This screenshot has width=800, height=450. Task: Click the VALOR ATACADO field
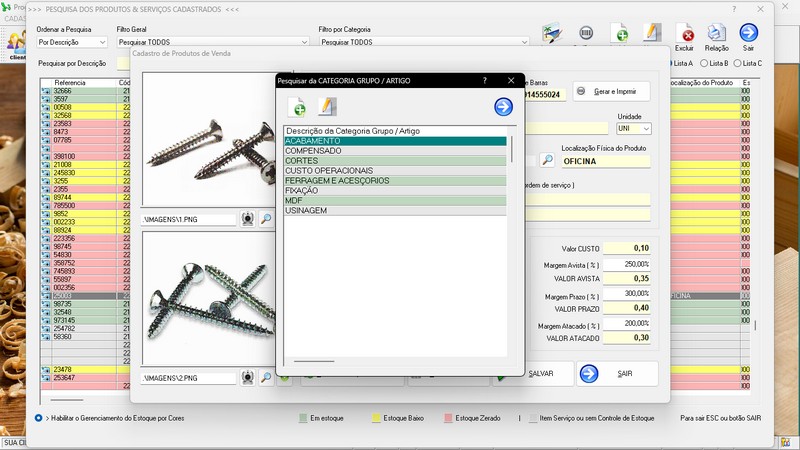tap(627, 338)
